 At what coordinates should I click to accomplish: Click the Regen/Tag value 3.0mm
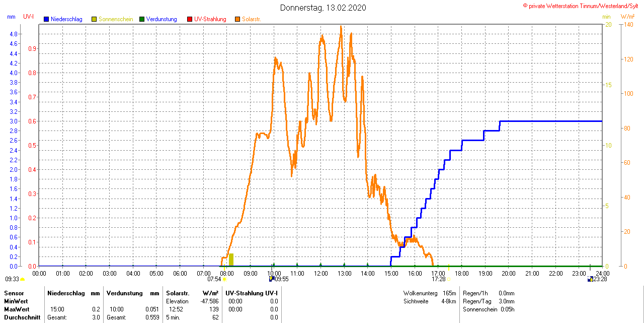507,301
